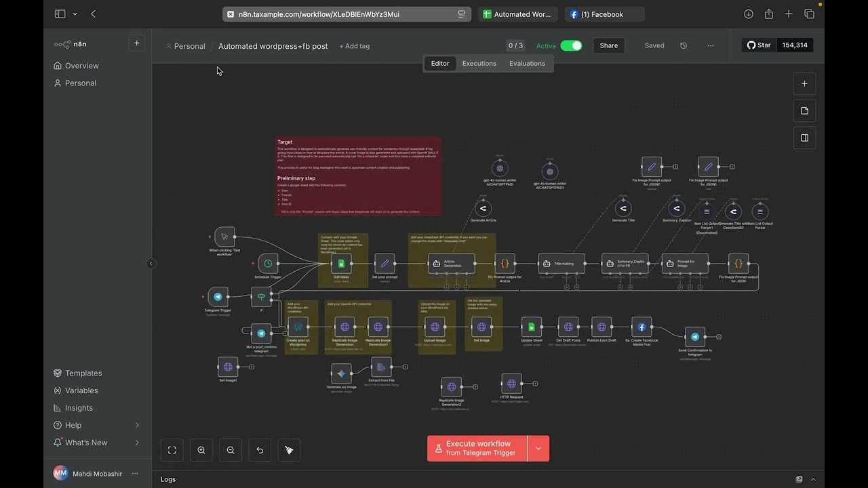The image size is (868, 488).
Task: Tidy up workflow using the broom icon
Action: [289, 449]
